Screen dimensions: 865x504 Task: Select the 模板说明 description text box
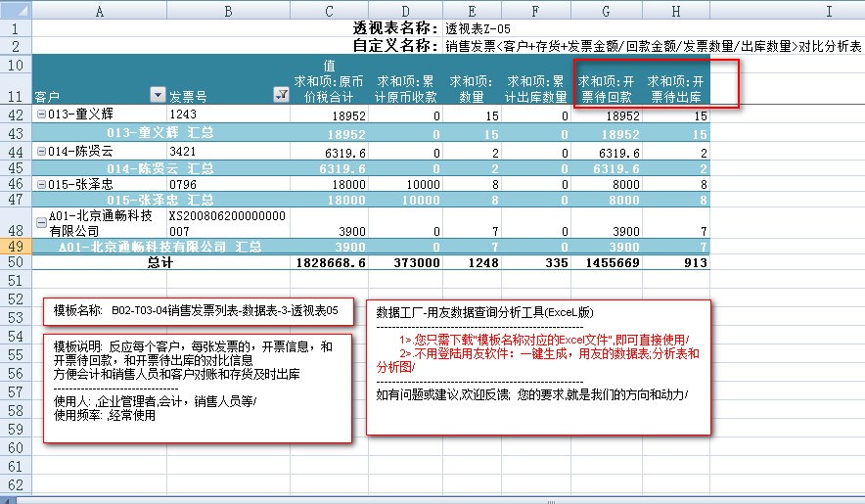pyautogui.click(x=196, y=388)
